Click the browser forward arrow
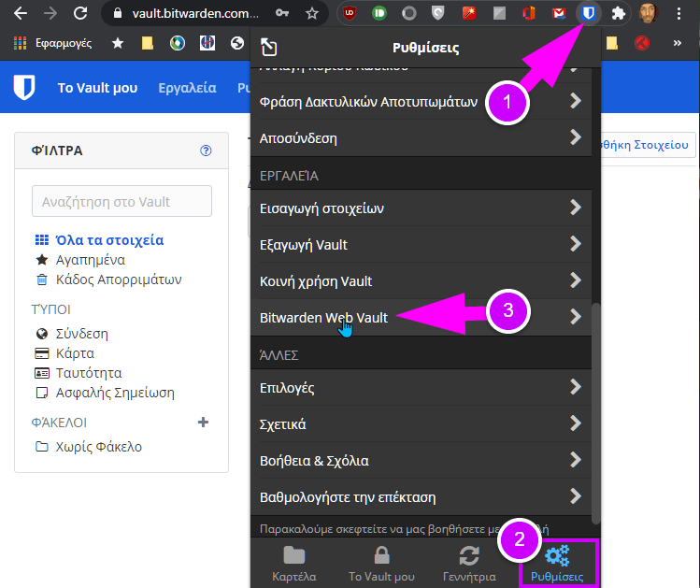The image size is (700, 588). (50, 13)
